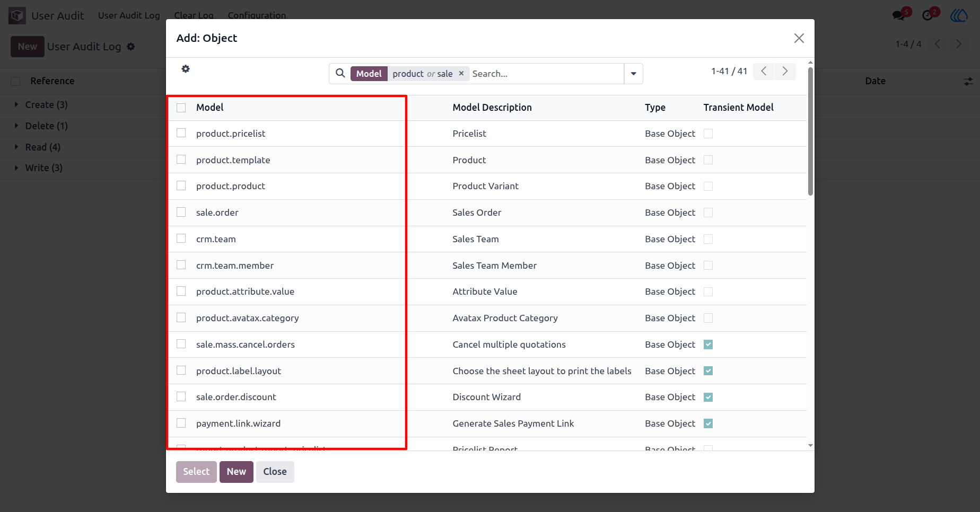
Task: Select all models with header checkbox
Action: 181,108
